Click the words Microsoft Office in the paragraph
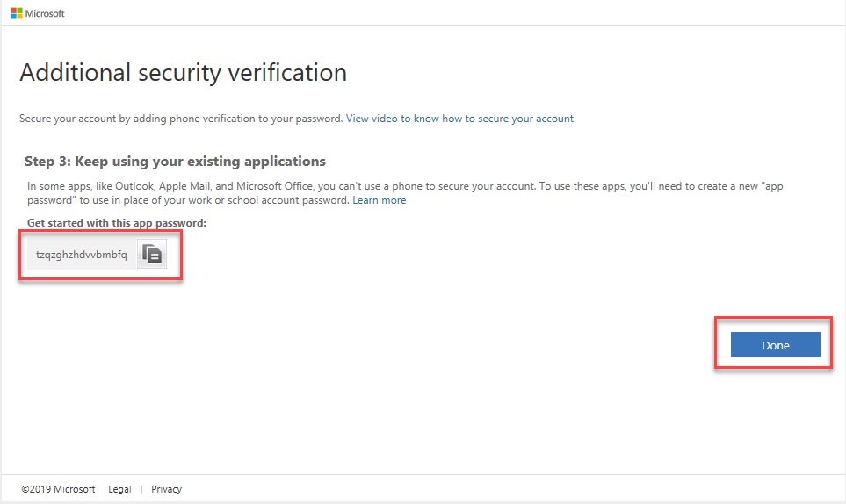846x504 pixels. [275, 186]
